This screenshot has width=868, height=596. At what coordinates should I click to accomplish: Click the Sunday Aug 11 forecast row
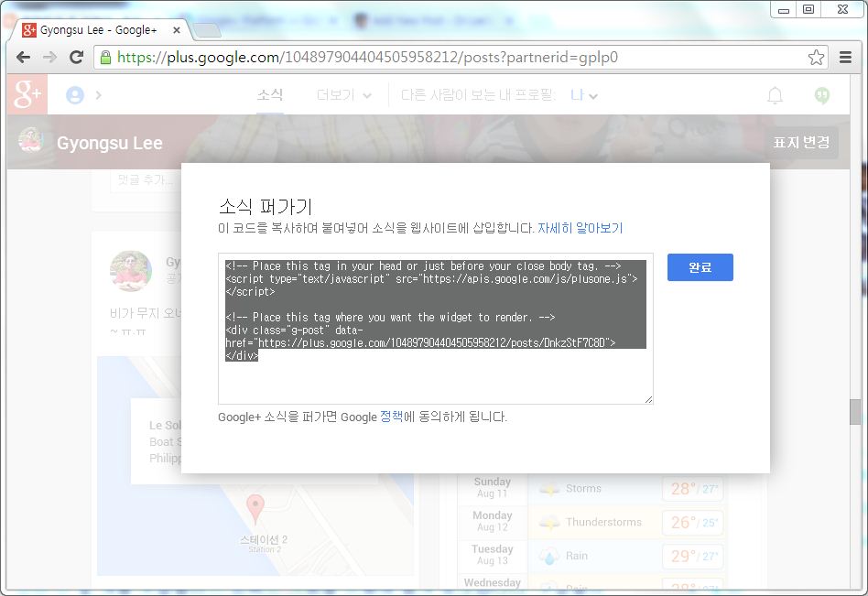pyautogui.click(x=591, y=488)
